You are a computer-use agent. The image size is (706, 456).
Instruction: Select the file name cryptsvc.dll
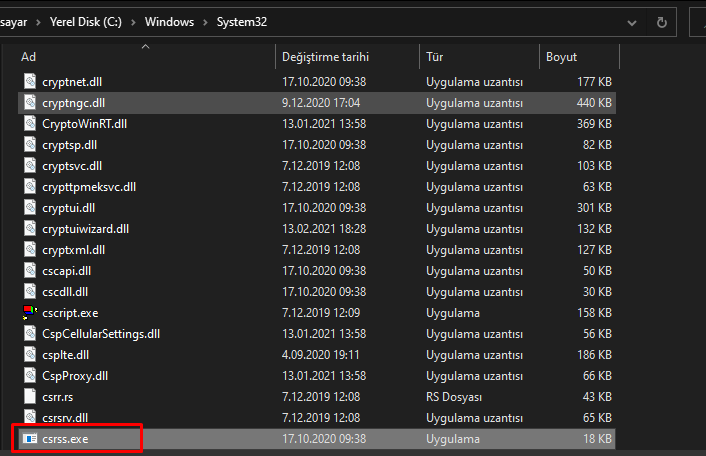coord(72,166)
